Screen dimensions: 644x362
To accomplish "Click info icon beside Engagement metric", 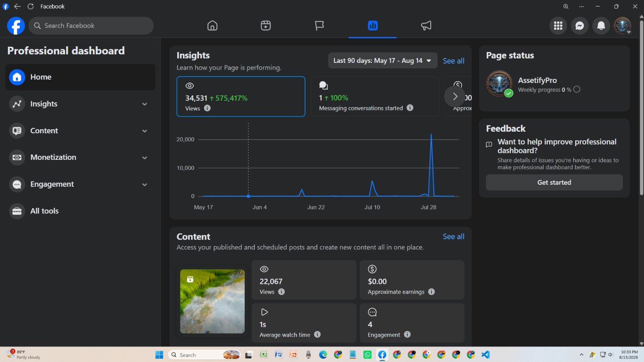I will tap(407, 334).
